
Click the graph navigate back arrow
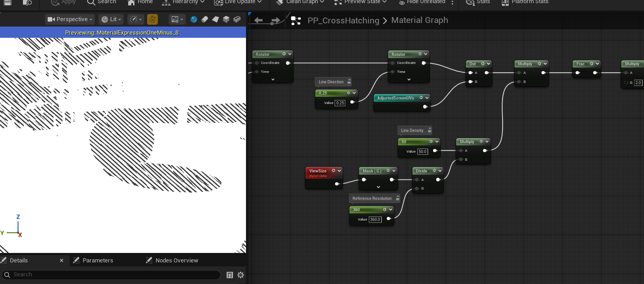[258, 20]
